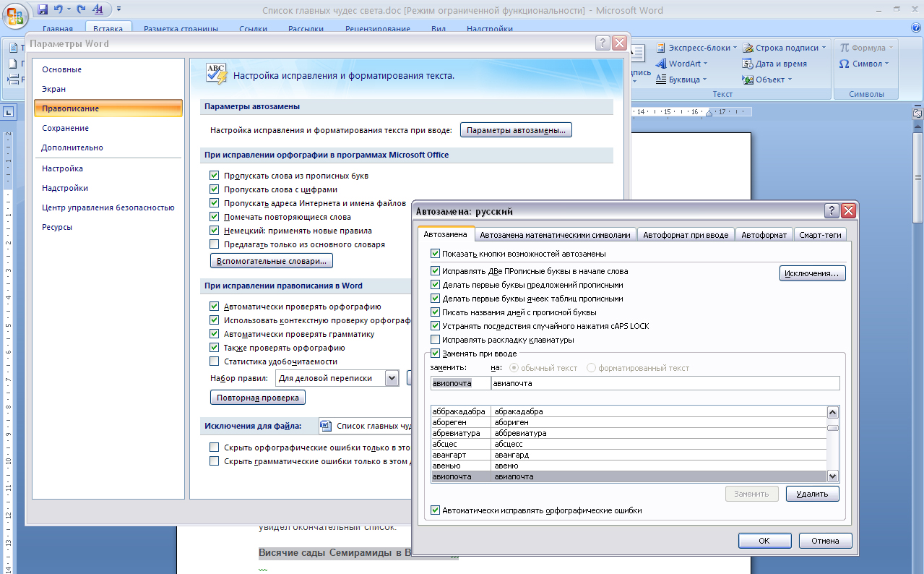The image size is (924, 574).
Task: Open Символ symbol menu
Action: (x=863, y=64)
